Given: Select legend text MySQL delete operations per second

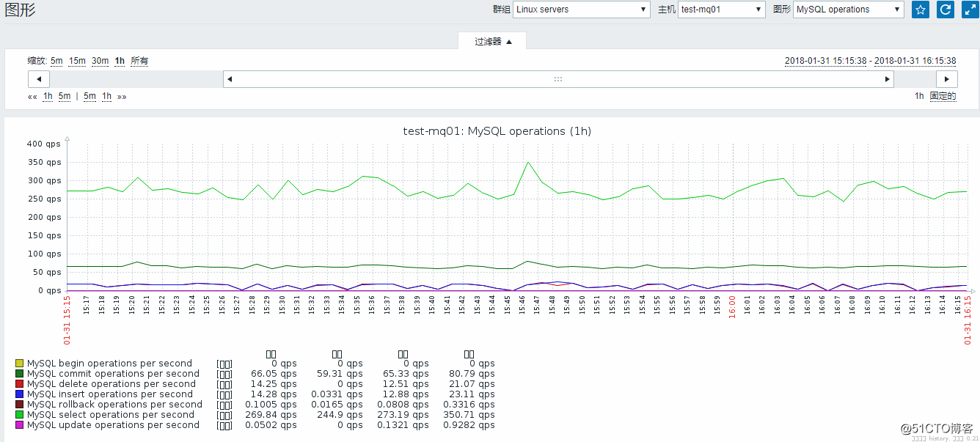Looking at the screenshot, I should [x=111, y=384].
